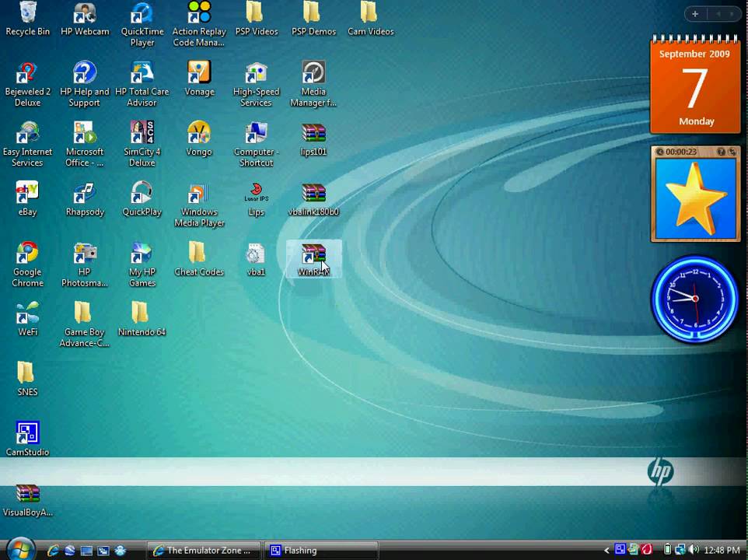Select the Google Chrome shortcut
Screen dimensions: 748x560
pyautogui.click(x=28, y=264)
